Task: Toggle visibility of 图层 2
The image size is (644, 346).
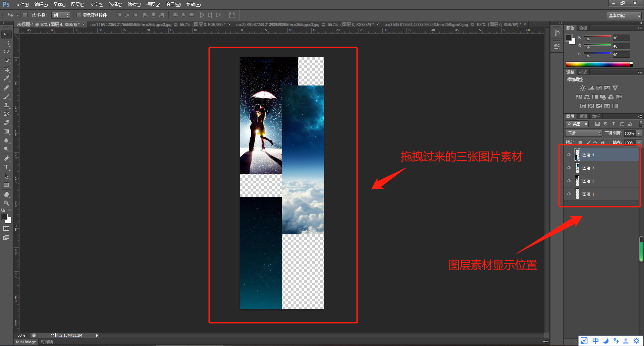Action: coord(569,181)
